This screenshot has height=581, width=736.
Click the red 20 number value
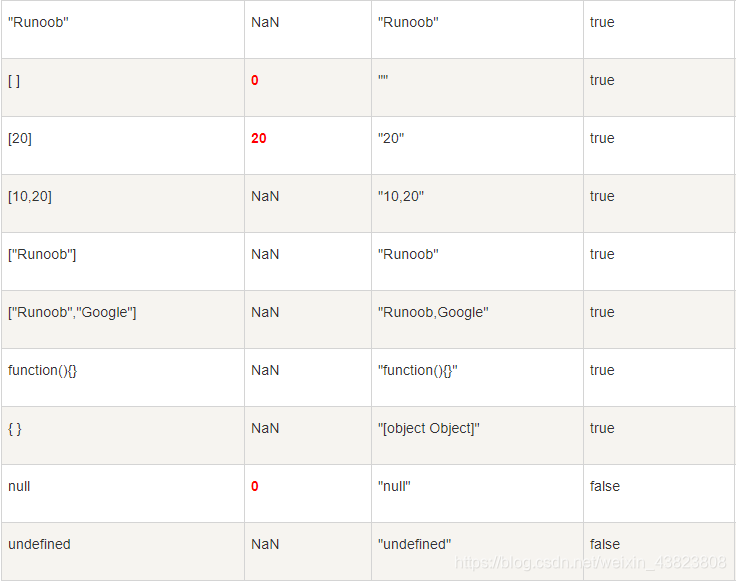click(x=259, y=138)
